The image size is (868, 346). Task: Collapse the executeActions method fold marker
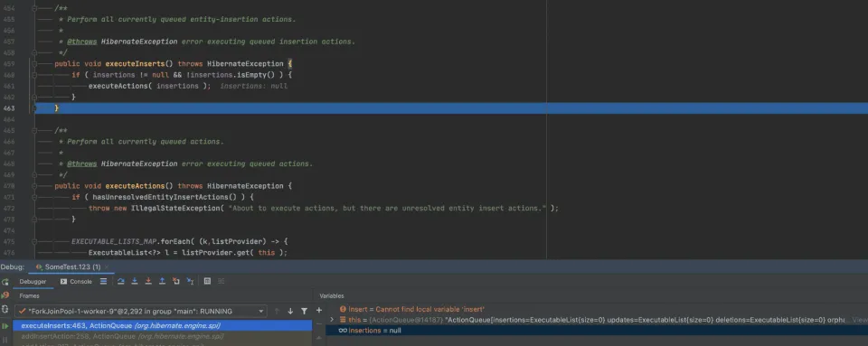coord(34,186)
